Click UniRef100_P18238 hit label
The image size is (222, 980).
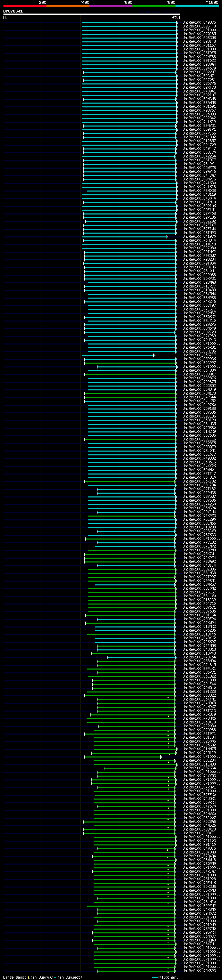199,527
